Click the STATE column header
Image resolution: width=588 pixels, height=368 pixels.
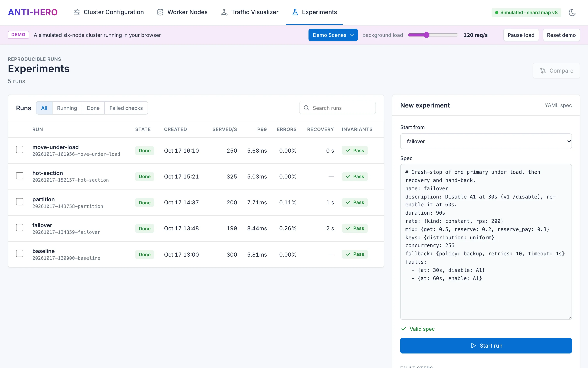[143, 129]
